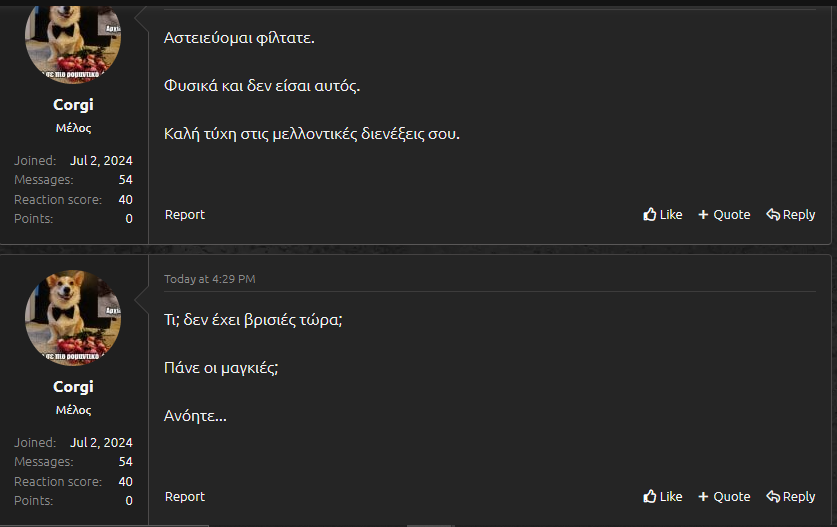Click the post text "Πάνε οι μαγκιές;"
This screenshot has width=837, height=527.
pos(221,367)
